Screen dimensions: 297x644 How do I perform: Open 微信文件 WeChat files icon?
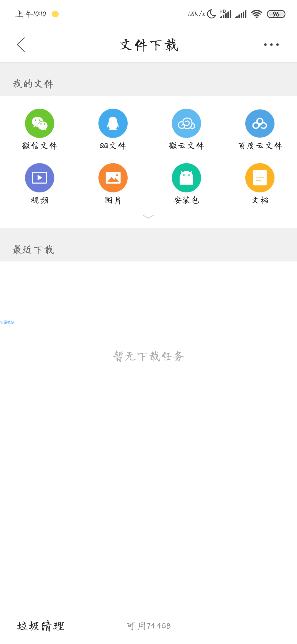[x=40, y=123]
